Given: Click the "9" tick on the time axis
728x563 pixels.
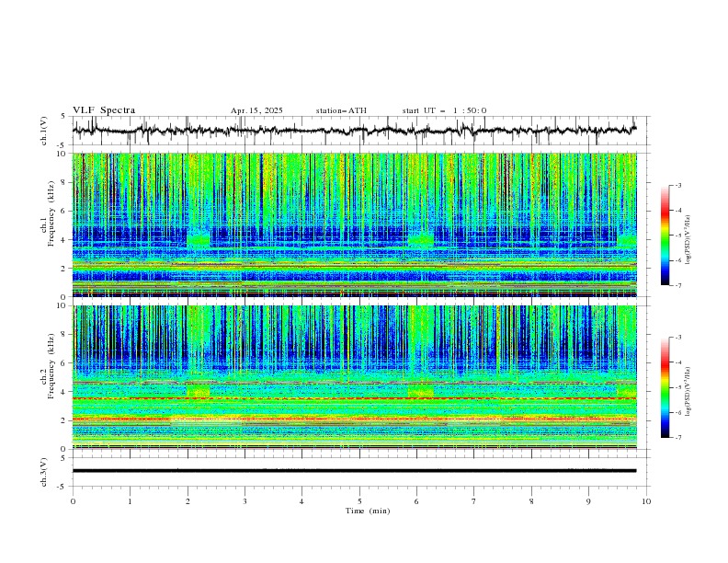Looking at the screenshot, I should 588,501.
